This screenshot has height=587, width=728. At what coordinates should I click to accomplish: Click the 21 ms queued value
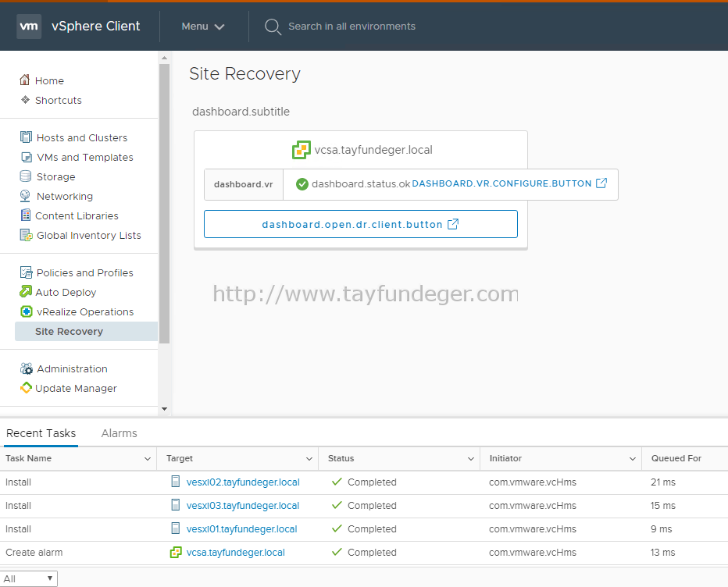(x=662, y=482)
